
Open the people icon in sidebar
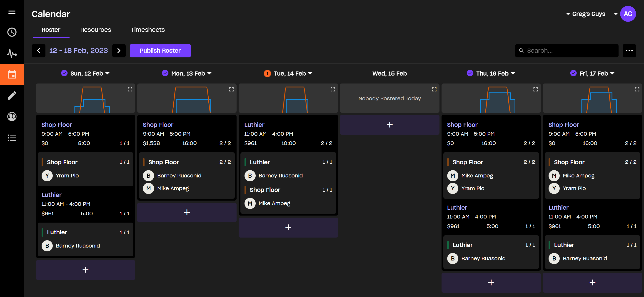click(x=12, y=117)
